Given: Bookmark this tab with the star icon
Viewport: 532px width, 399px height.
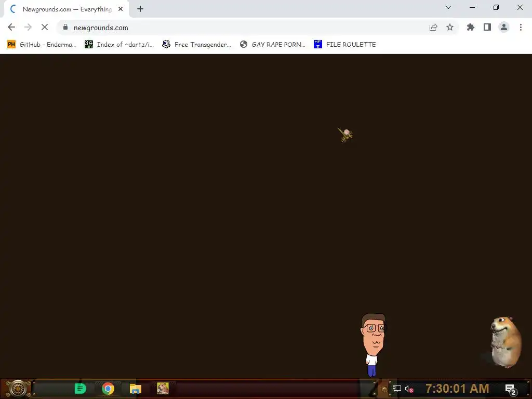Looking at the screenshot, I should [450, 27].
